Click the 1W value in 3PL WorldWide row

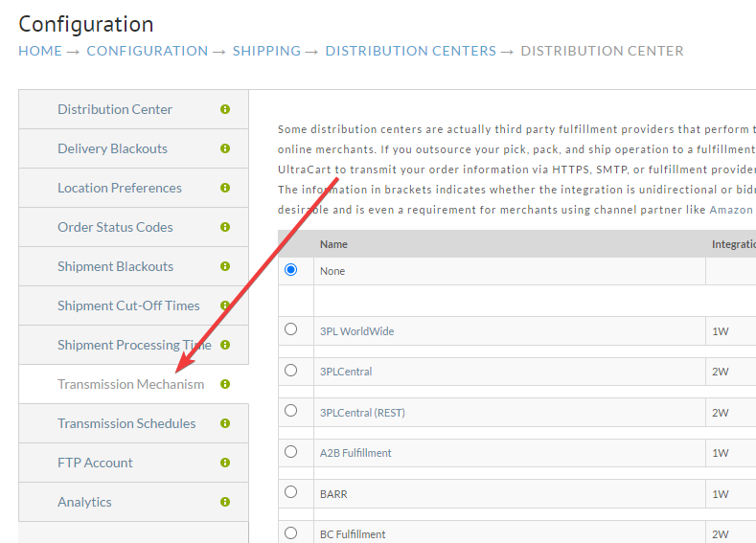[721, 331]
